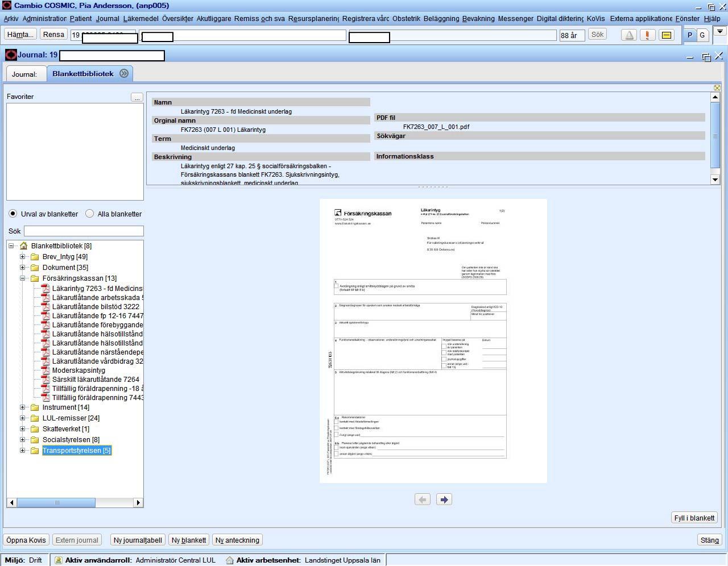The image size is (728, 566).
Task: Select Alla blanketter radio button
Action: [89, 214]
